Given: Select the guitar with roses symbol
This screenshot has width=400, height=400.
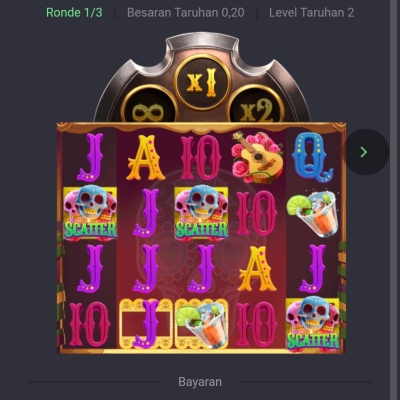Looking at the screenshot, I should (x=258, y=157).
